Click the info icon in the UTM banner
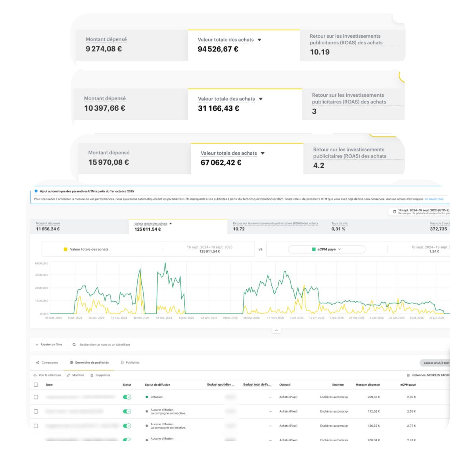The height and width of the screenshot is (476, 476). [36, 191]
